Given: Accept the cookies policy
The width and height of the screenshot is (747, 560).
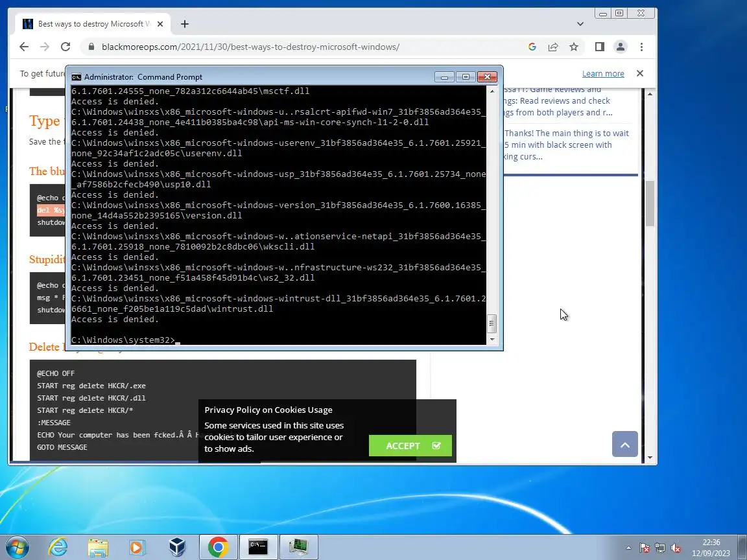Looking at the screenshot, I should tap(410, 446).
